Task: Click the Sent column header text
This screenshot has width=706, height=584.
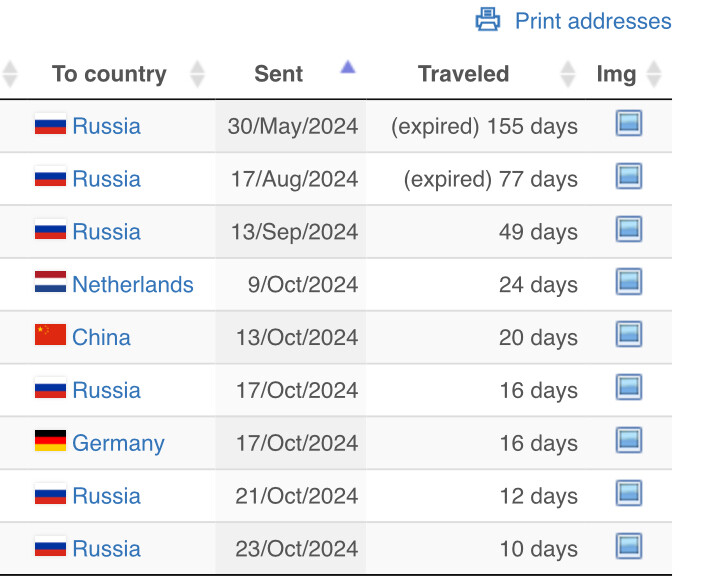Action: click(279, 74)
